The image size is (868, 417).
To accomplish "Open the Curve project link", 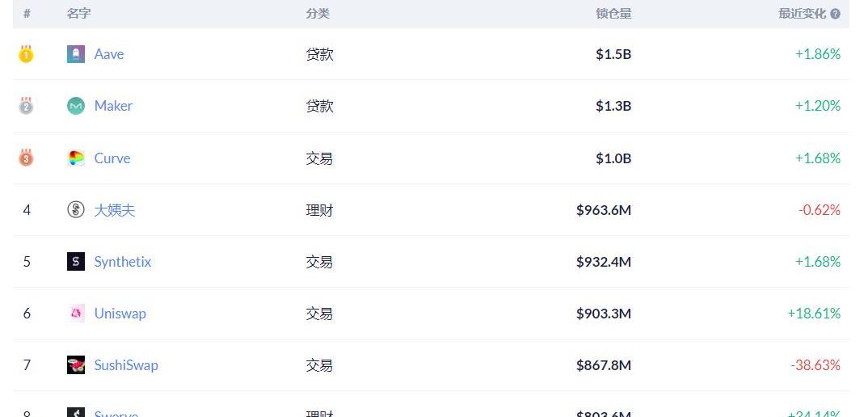I will (112, 158).
